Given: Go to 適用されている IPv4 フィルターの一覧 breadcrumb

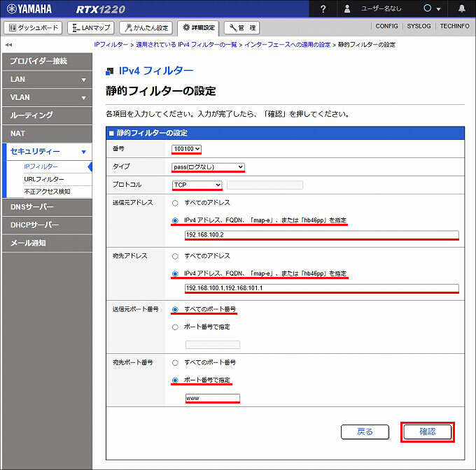Looking at the screenshot, I should pyautogui.click(x=186, y=45).
